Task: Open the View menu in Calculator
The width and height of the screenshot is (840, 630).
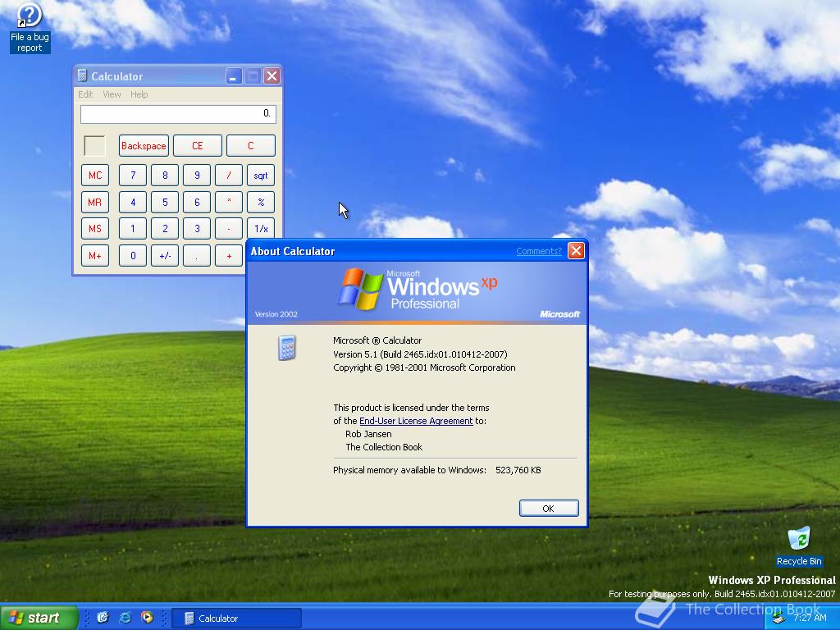Action: coord(112,94)
